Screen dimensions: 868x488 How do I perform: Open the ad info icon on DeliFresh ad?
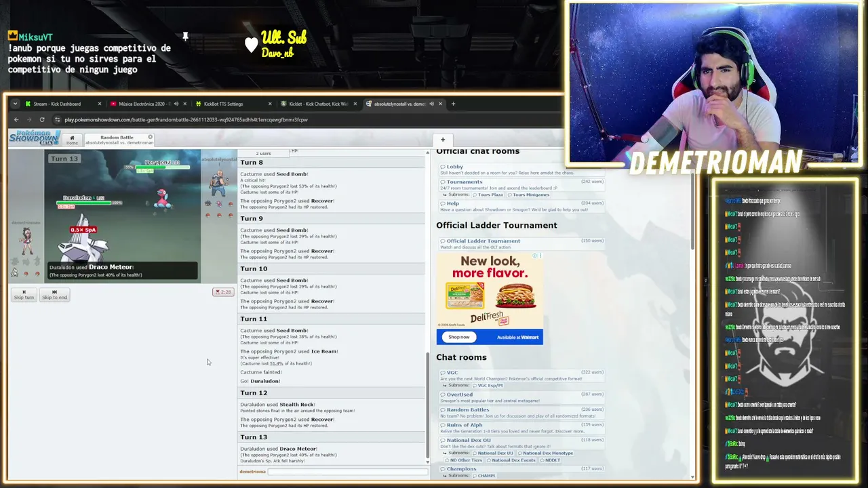(536, 256)
